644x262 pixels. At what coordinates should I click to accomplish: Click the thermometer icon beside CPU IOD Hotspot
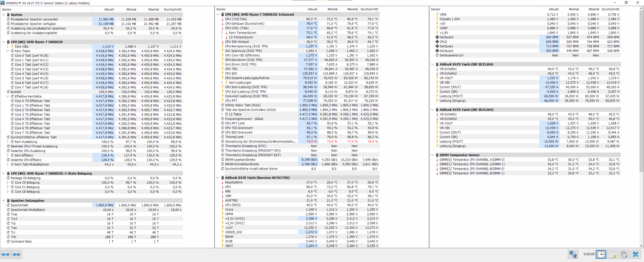(223, 42)
